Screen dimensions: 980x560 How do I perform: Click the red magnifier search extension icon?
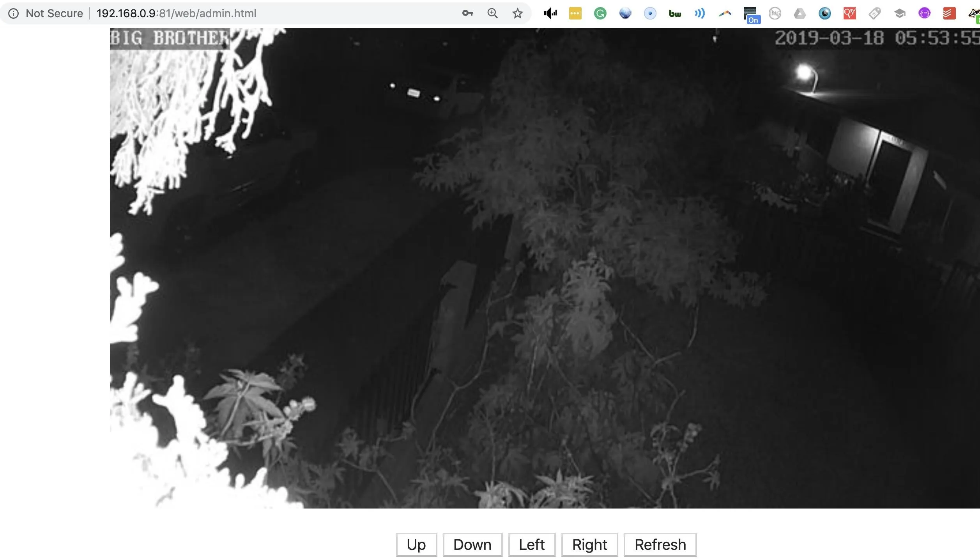pyautogui.click(x=850, y=14)
